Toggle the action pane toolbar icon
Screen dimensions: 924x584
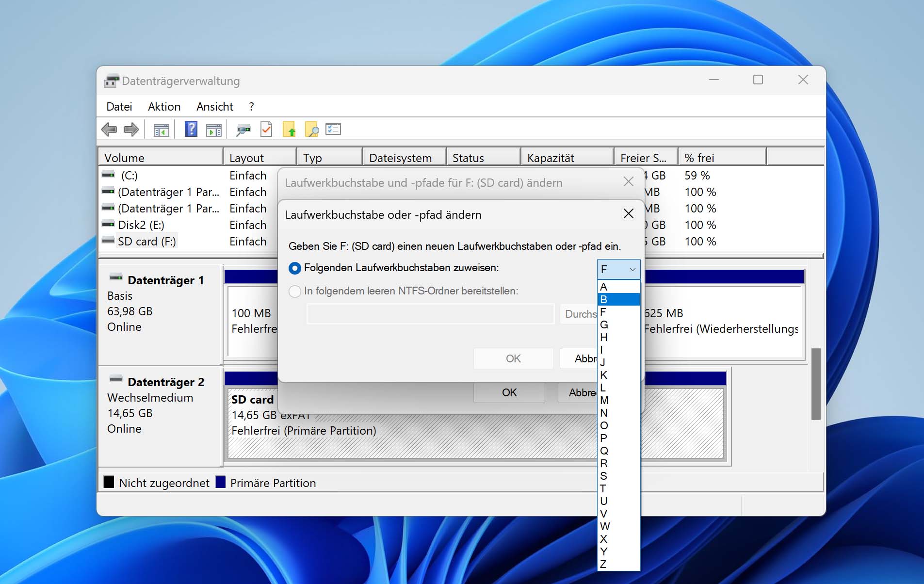coord(213,130)
